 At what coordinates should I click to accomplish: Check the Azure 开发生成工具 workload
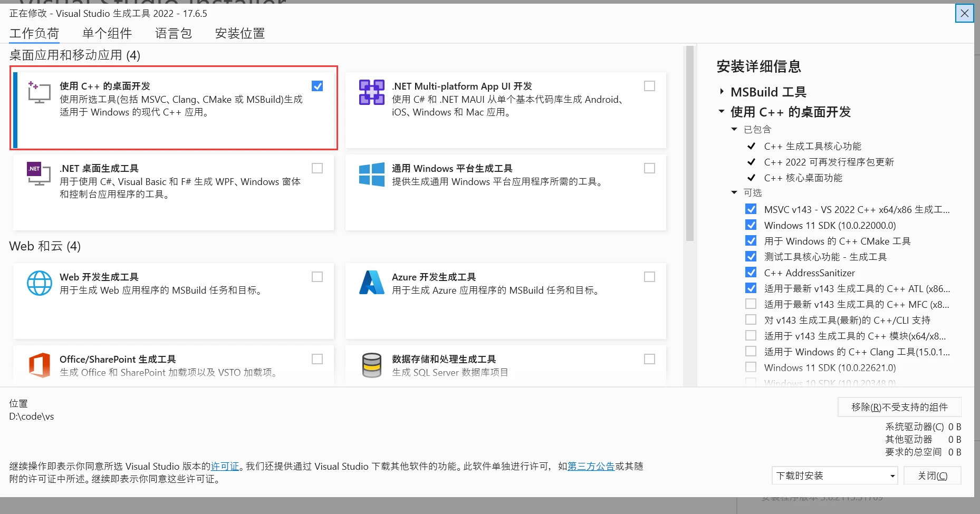pyautogui.click(x=649, y=277)
